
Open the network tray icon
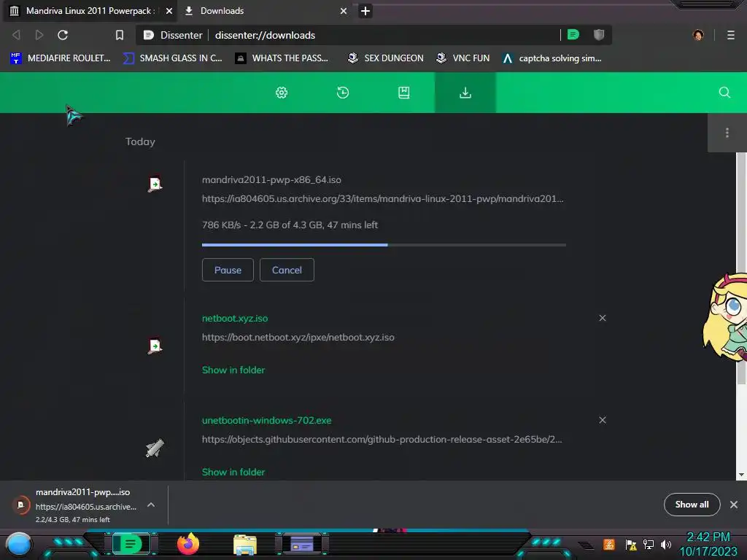coord(649,544)
